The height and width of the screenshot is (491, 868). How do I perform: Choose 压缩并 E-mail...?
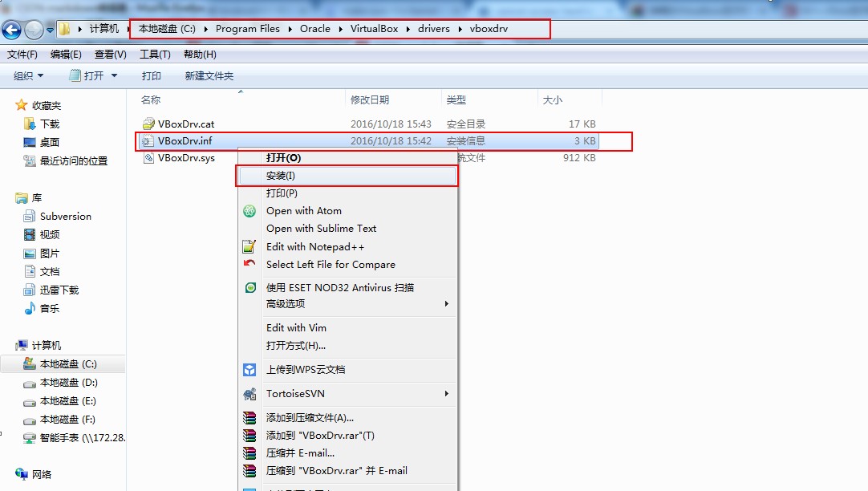pos(347,452)
